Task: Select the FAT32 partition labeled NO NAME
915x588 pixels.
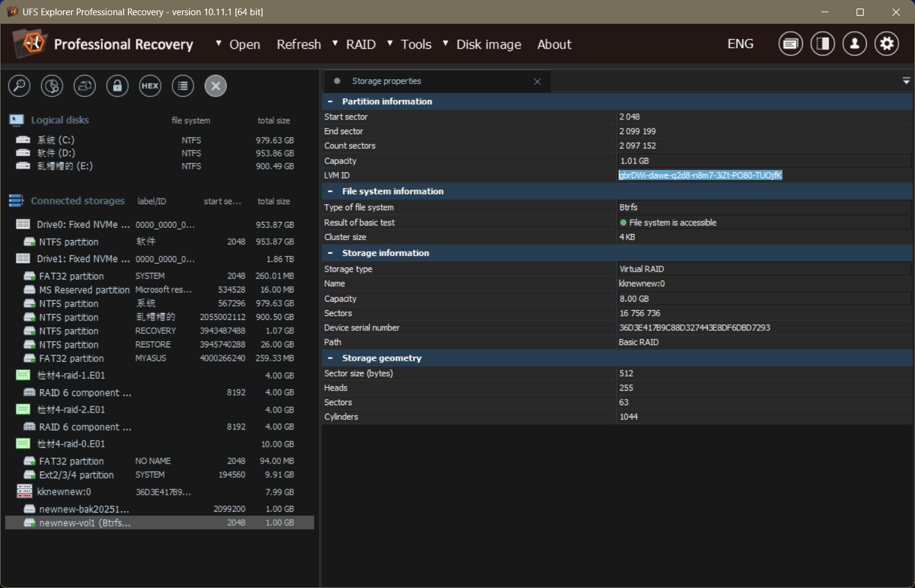Action: (160, 461)
